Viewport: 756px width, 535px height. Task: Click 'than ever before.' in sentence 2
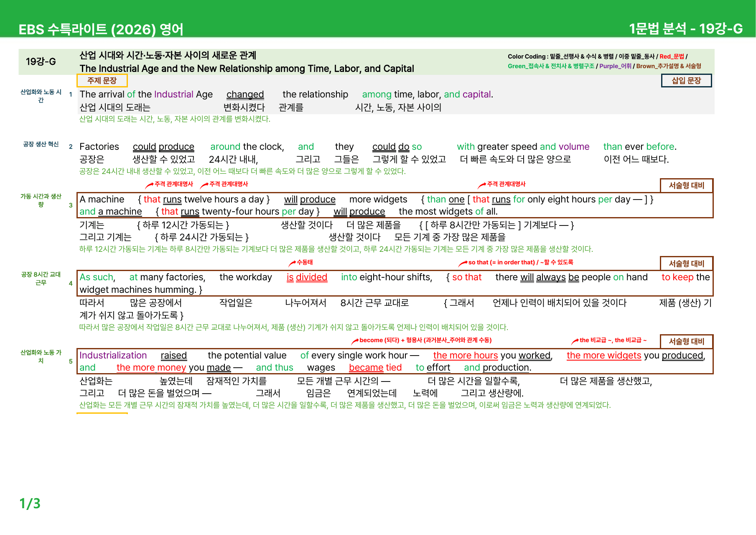pyautogui.click(x=640, y=147)
